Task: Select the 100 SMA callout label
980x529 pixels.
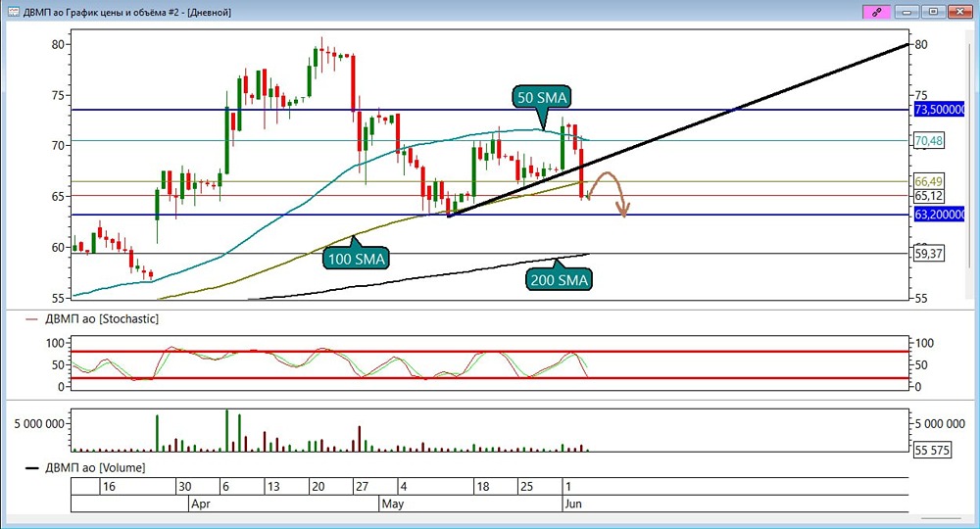Action: (x=357, y=259)
